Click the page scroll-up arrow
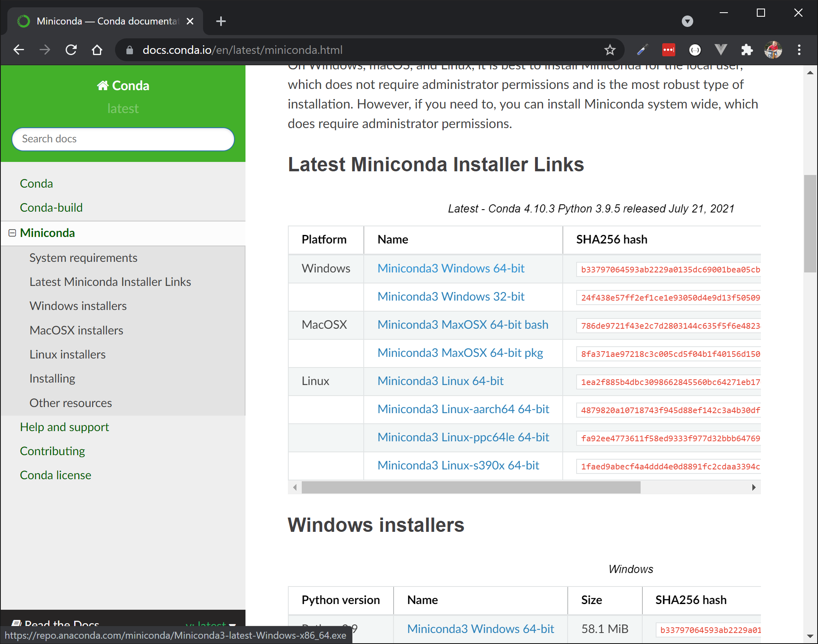818x644 pixels. pyautogui.click(x=810, y=73)
